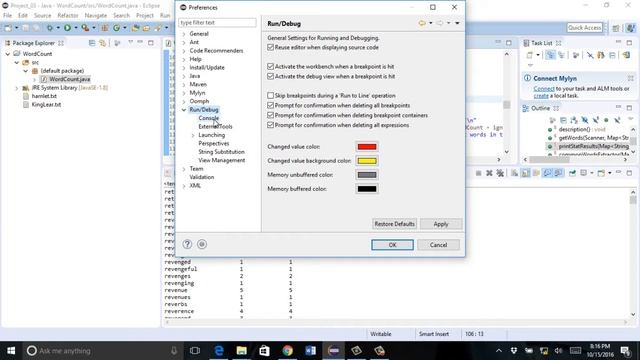
Task: Click Cancel in Preferences dialog
Action: (438, 245)
